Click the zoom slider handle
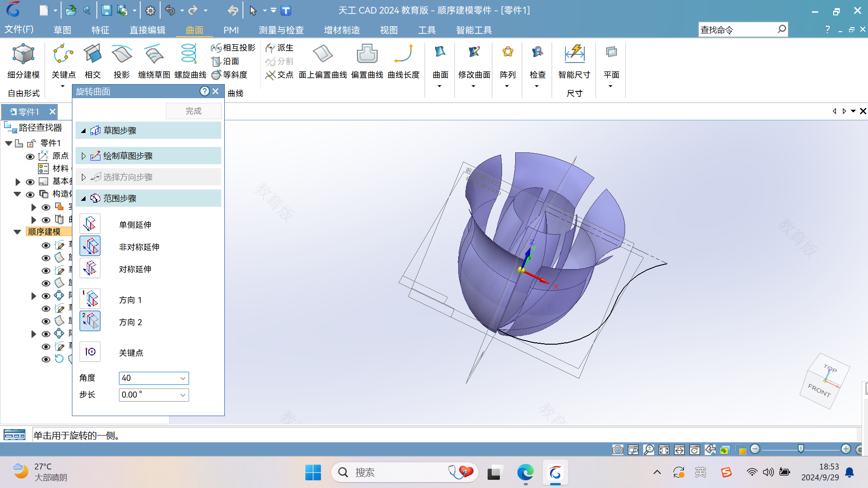Viewport: 868px width, 488px height. 801,449
